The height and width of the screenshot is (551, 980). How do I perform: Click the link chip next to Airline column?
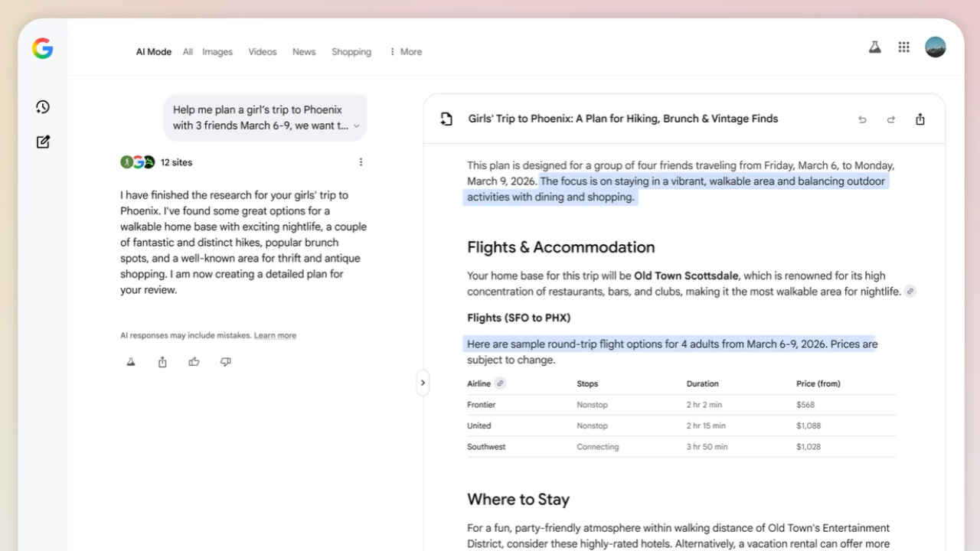click(x=498, y=383)
